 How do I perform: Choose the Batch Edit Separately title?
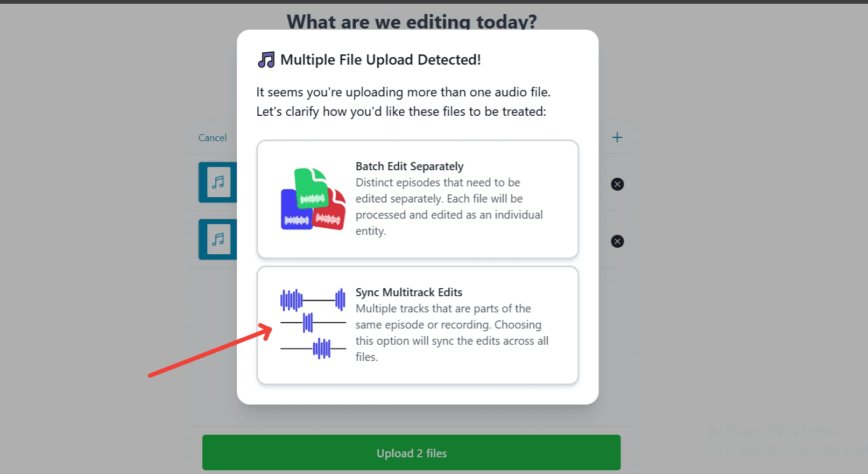pos(409,166)
